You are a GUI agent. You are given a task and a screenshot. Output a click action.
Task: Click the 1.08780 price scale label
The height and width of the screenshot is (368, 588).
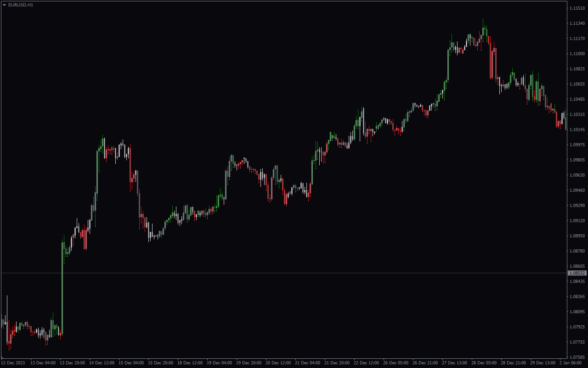click(x=577, y=251)
